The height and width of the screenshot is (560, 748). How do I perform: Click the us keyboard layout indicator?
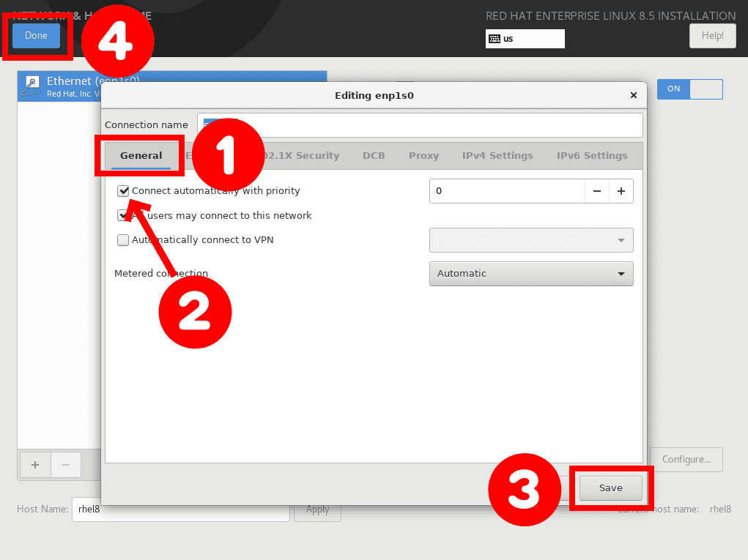click(x=525, y=39)
